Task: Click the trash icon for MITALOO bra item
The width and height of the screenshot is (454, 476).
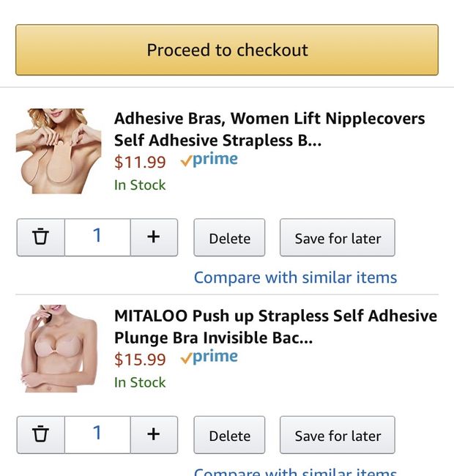Action: click(x=41, y=434)
